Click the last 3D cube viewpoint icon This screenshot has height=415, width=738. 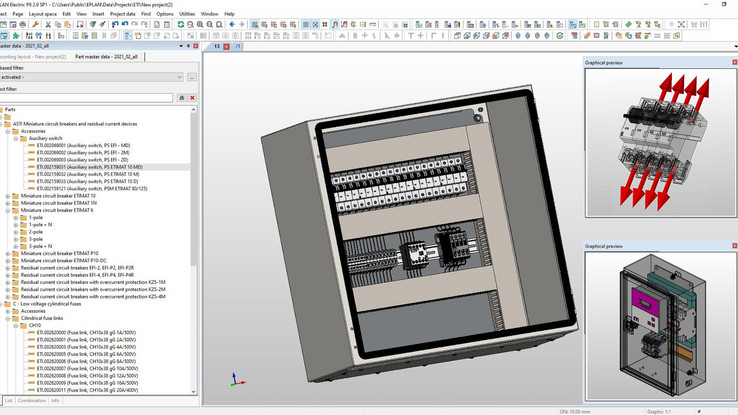(505, 36)
